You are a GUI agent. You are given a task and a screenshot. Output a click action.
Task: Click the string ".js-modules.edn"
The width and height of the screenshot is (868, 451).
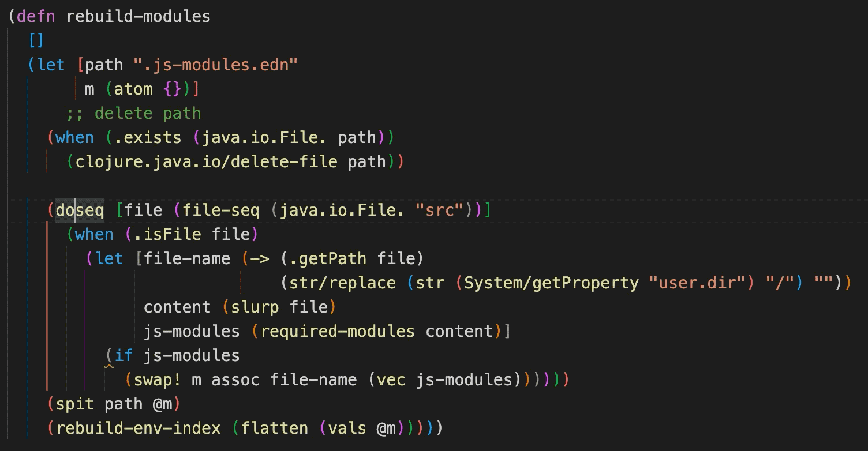tap(216, 65)
